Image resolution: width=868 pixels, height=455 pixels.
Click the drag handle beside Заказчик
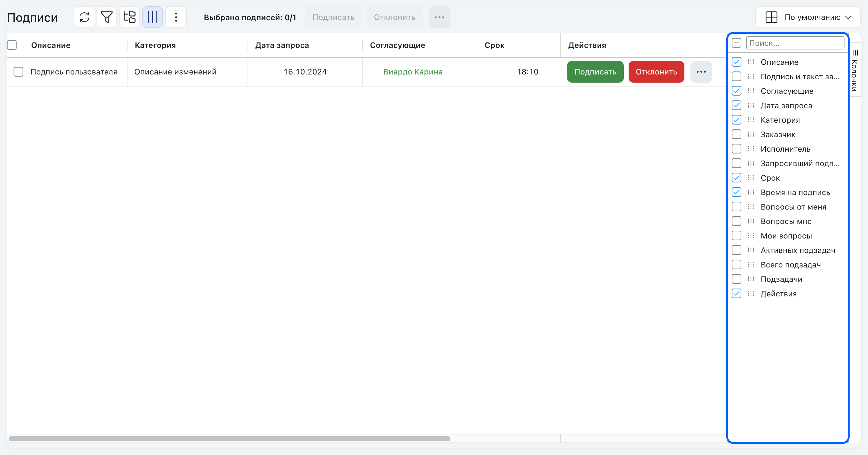[751, 134]
